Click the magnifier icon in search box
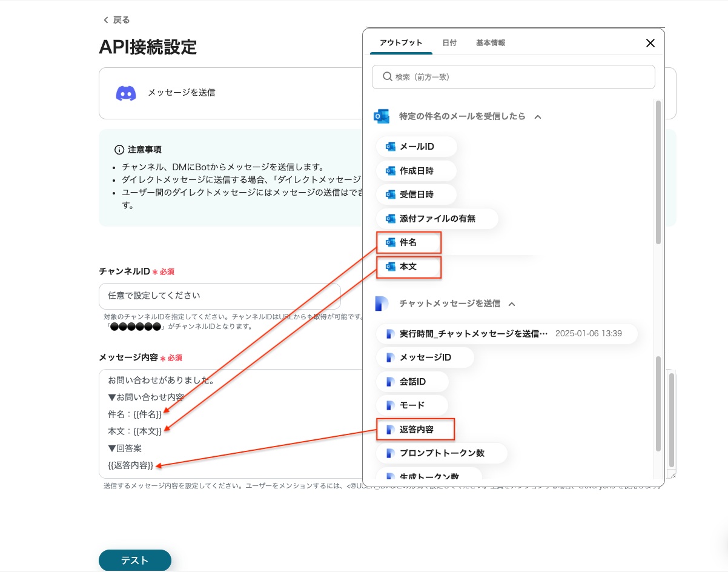 pos(388,77)
